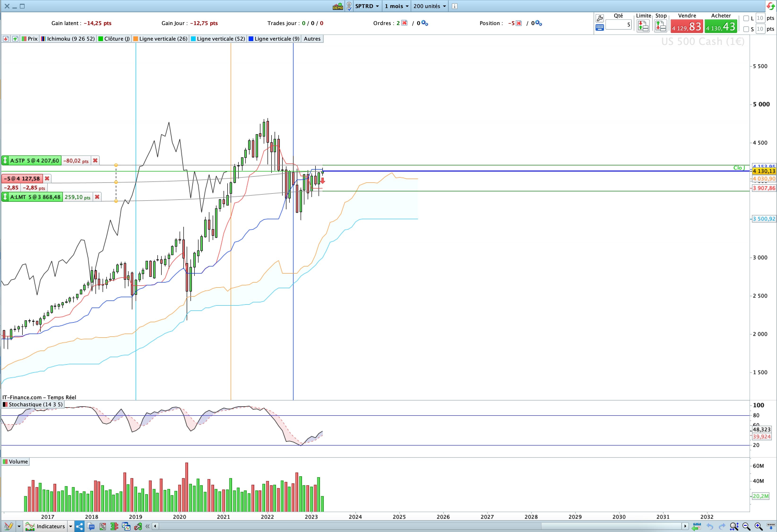Image resolution: width=777 pixels, height=532 pixels.
Task: Expand the drawing tools dropdown arrow
Action: coord(19,526)
